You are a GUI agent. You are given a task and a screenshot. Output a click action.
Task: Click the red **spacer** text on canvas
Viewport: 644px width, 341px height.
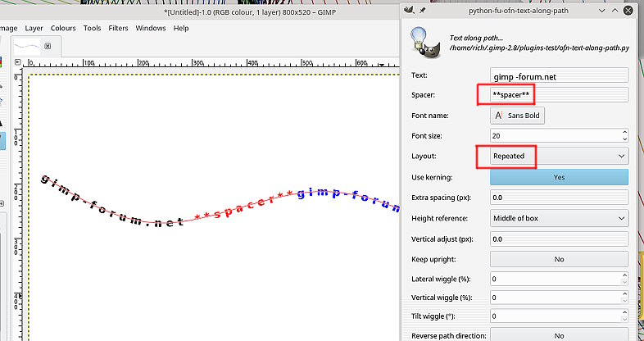point(244,207)
